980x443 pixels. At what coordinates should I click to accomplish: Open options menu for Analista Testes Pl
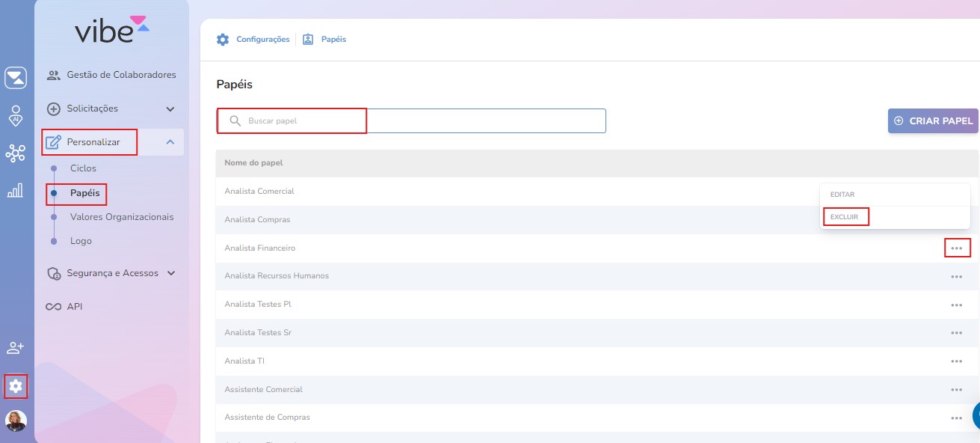point(957,305)
